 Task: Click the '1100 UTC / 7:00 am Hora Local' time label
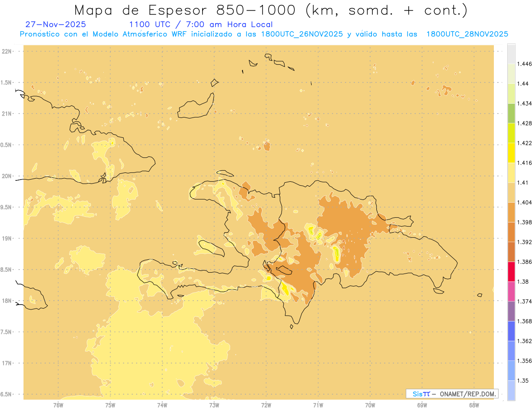201,24
